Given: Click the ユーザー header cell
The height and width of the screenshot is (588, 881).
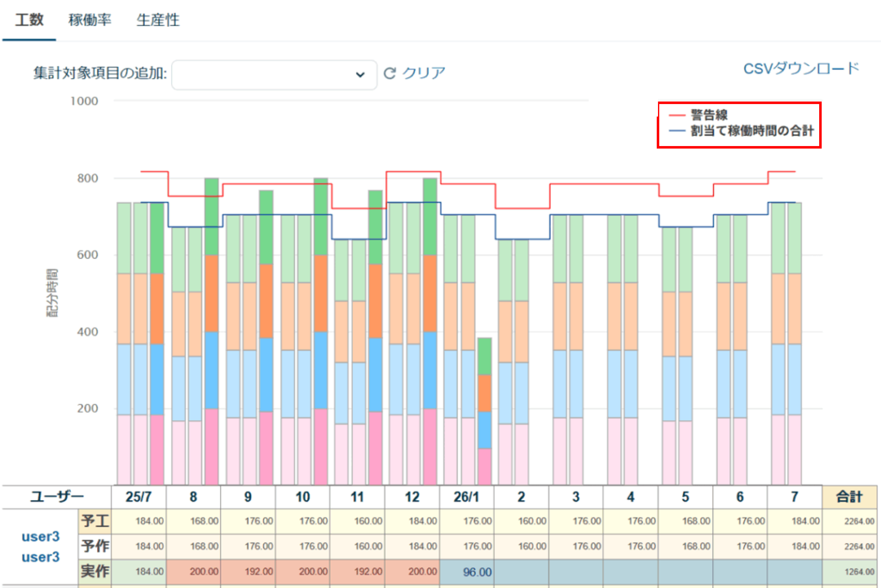Looking at the screenshot, I should pyautogui.click(x=57, y=497).
